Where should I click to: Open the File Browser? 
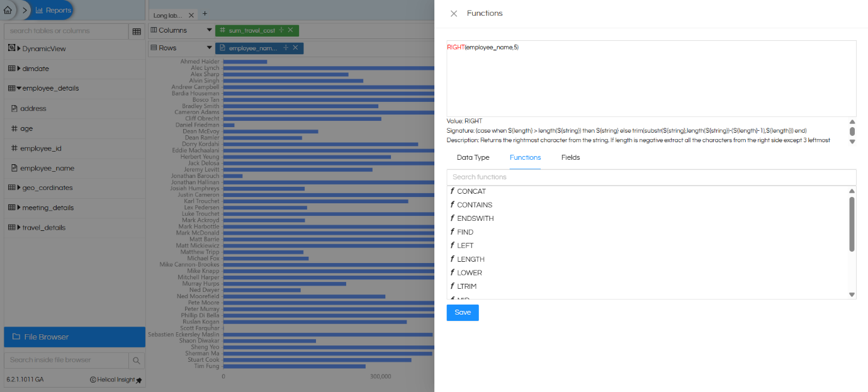(74, 337)
